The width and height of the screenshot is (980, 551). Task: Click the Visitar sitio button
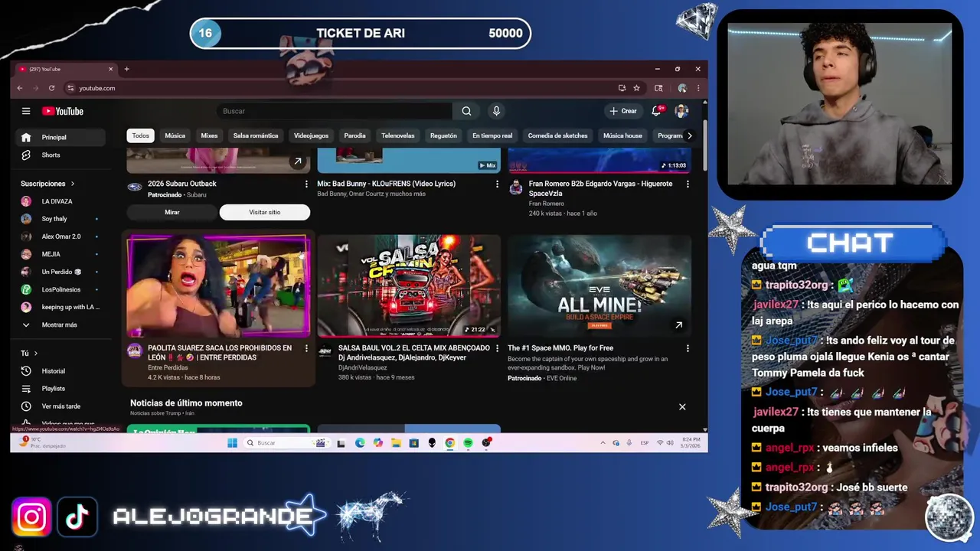265,212
